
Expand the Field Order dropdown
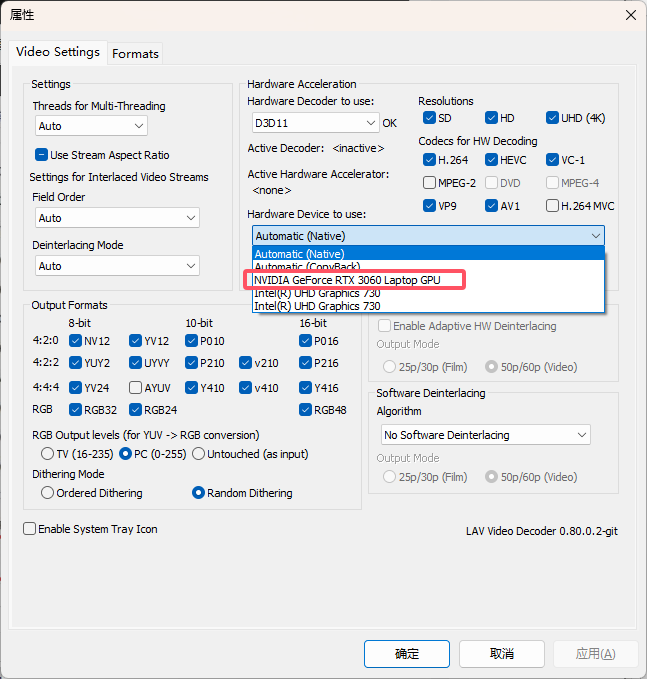click(116, 218)
